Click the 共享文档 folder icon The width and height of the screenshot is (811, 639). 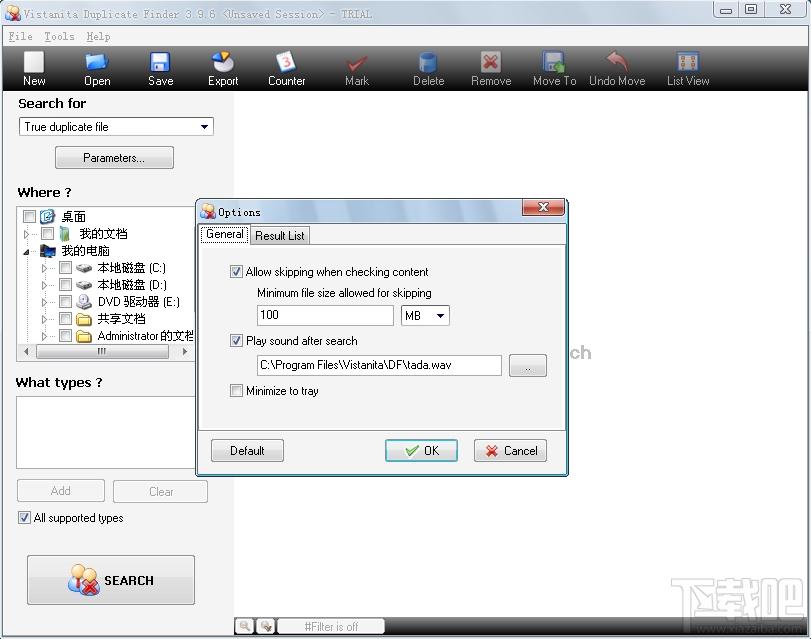coord(83,319)
